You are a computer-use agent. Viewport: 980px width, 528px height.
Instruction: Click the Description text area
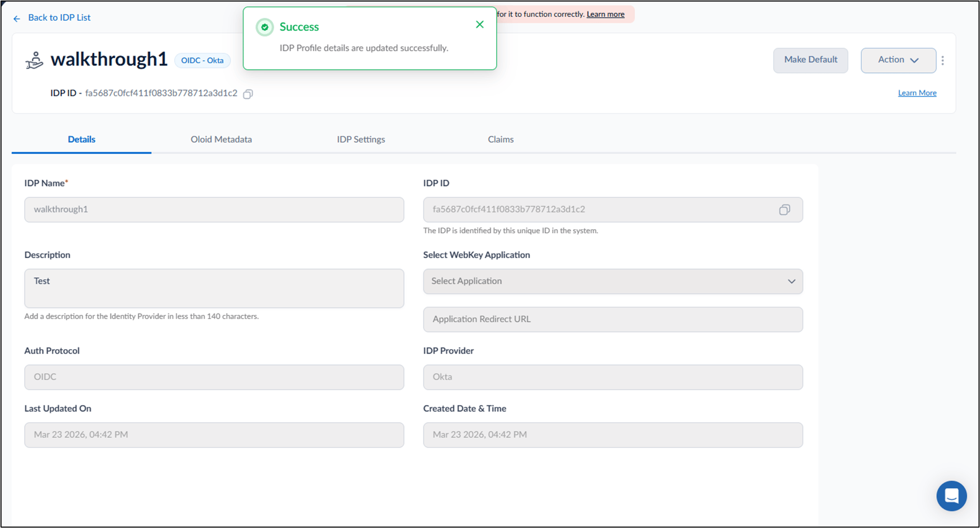[214, 288]
